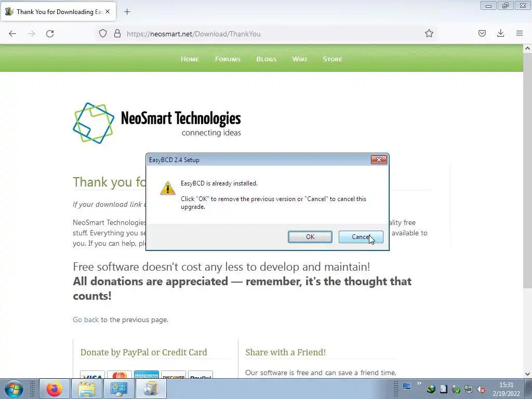Click the 'Donate by PayPal or Credit Card' heading
The height and width of the screenshot is (399, 532).
[143, 352]
